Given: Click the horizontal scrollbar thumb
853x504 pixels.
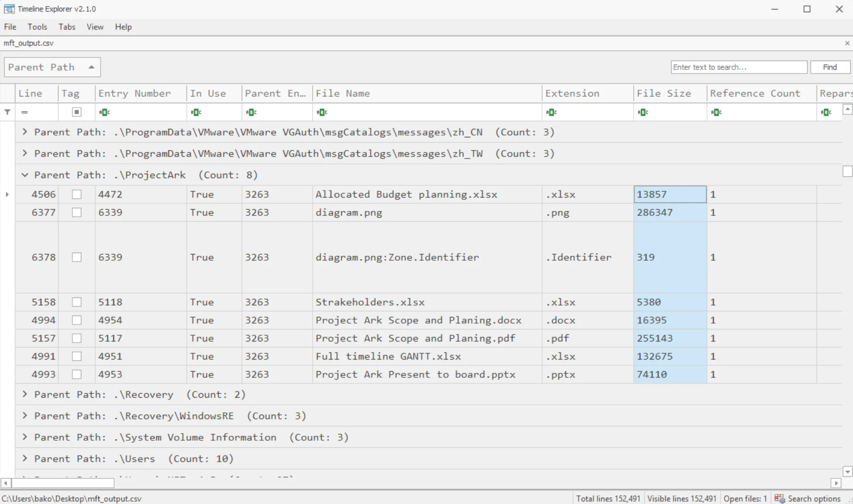Looking at the screenshot, I should click(63, 483).
